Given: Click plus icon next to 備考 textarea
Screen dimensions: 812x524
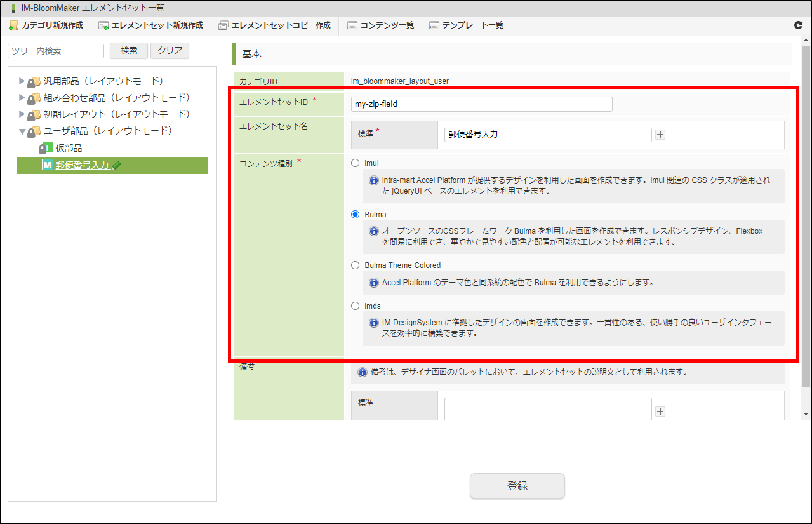Looking at the screenshot, I should [x=660, y=412].
